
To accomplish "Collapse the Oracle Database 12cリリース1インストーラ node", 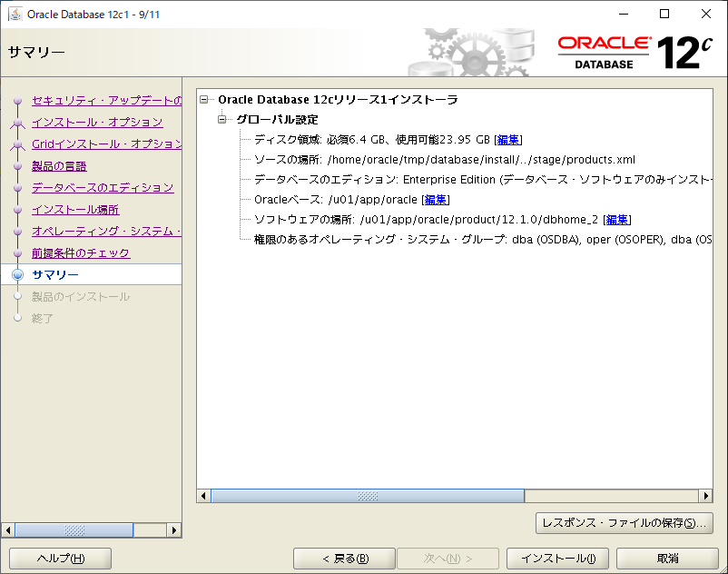I will [x=204, y=99].
